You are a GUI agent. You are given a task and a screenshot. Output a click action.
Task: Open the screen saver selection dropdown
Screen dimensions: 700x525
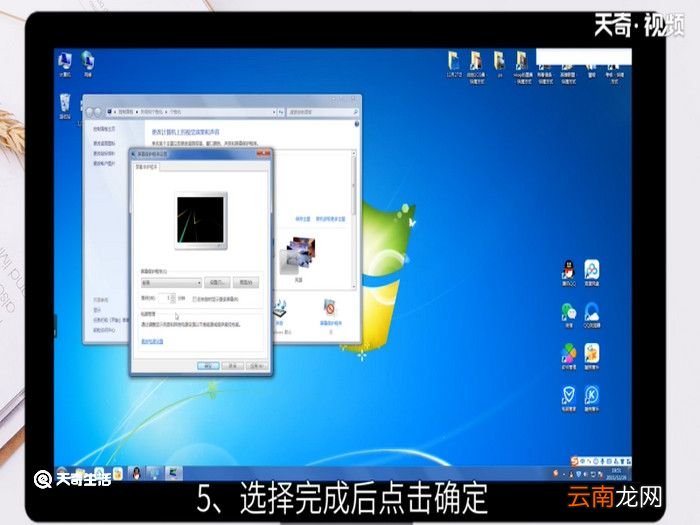tap(171, 283)
